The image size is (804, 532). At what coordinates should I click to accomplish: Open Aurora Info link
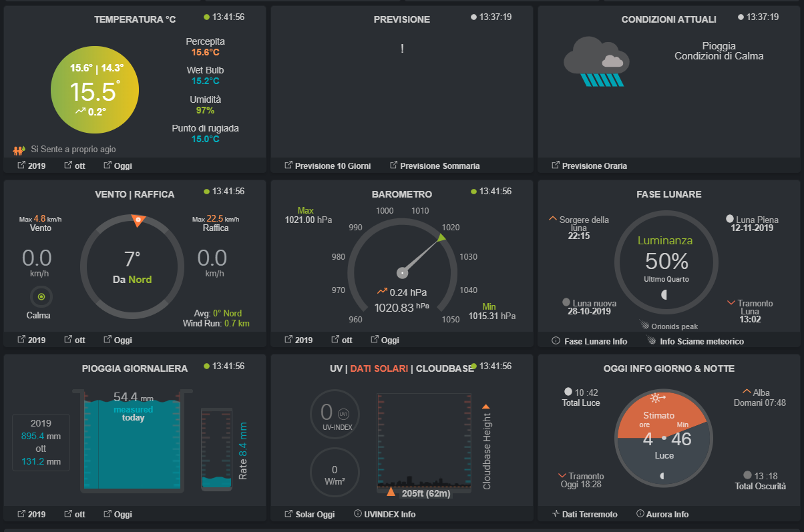click(662, 514)
